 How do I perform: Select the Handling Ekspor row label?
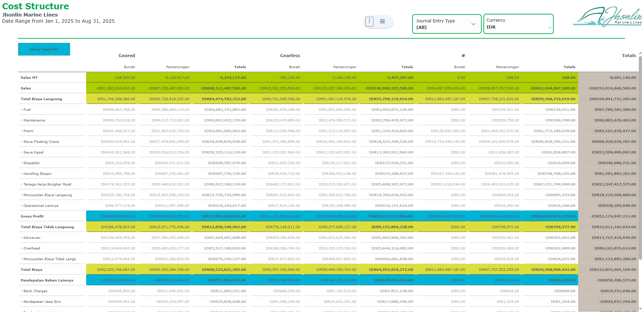(x=36, y=174)
